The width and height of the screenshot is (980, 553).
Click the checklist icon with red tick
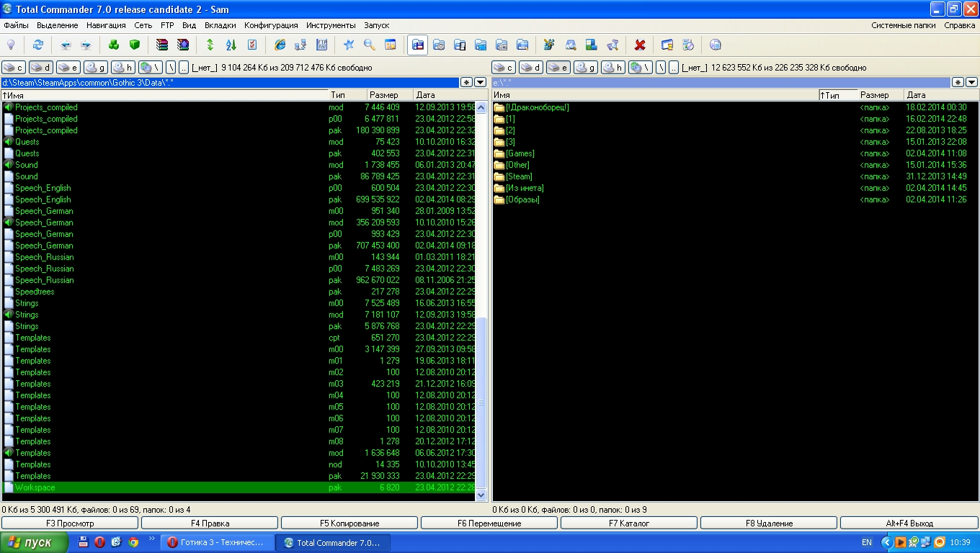click(x=251, y=45)
